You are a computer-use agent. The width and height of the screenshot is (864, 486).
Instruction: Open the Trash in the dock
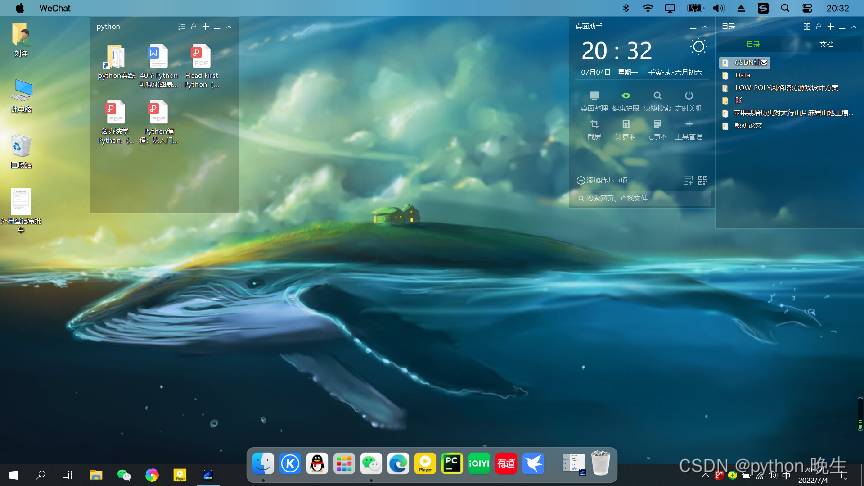coord(600,463)
